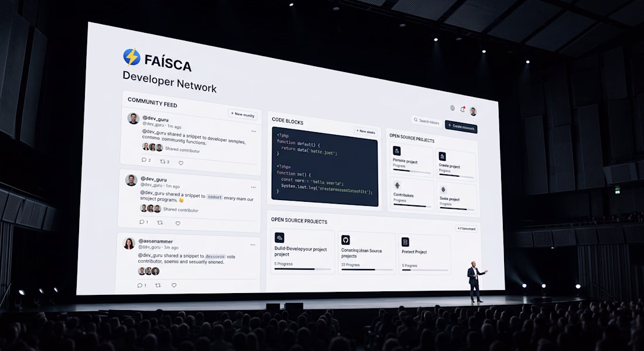Click the Susia project card icon
The image size is (644, 351).
(x=443, y=190)
